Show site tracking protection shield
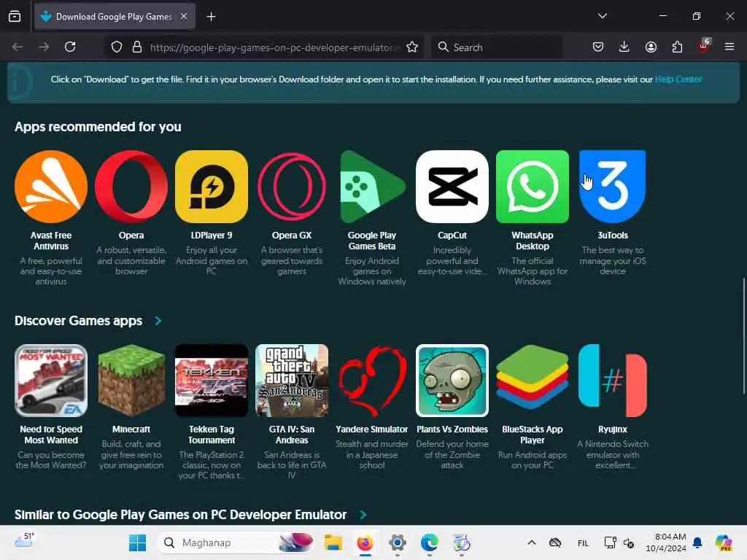747x560 pixels. coord(117,47)
